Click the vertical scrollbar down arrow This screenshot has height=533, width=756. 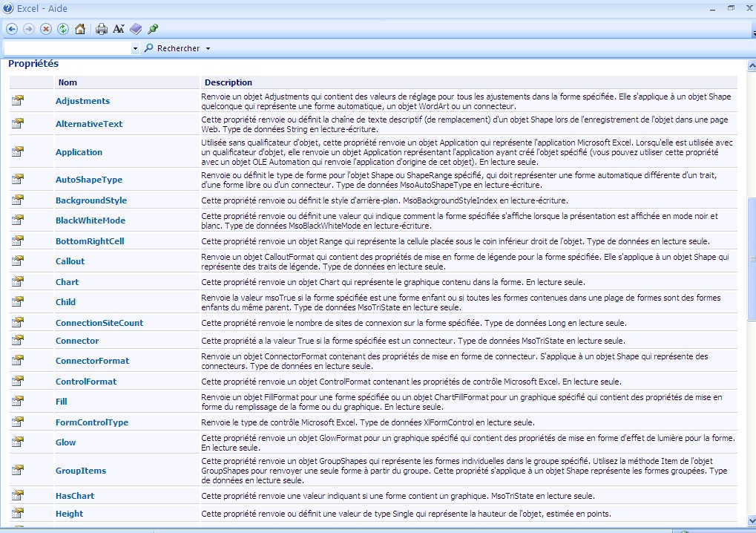(x=752, y=520)
